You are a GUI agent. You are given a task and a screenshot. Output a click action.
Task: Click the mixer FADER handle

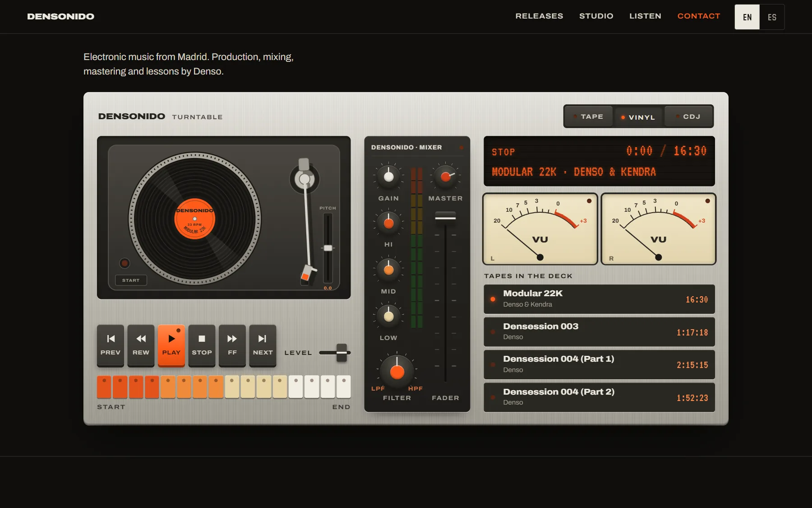coord(445,218)
